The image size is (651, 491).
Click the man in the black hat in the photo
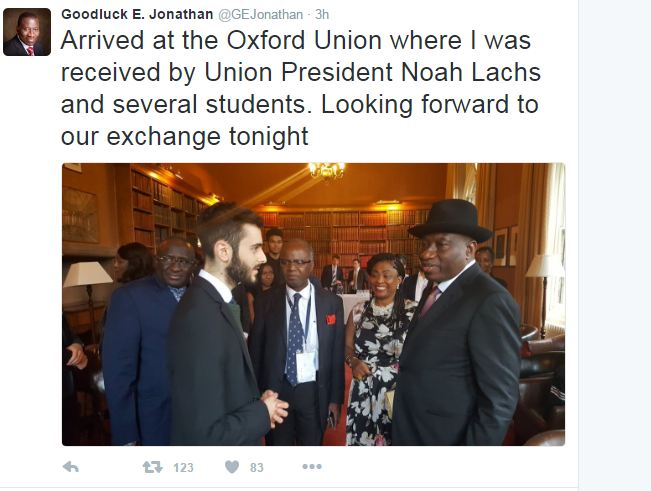tap(455, 330)
